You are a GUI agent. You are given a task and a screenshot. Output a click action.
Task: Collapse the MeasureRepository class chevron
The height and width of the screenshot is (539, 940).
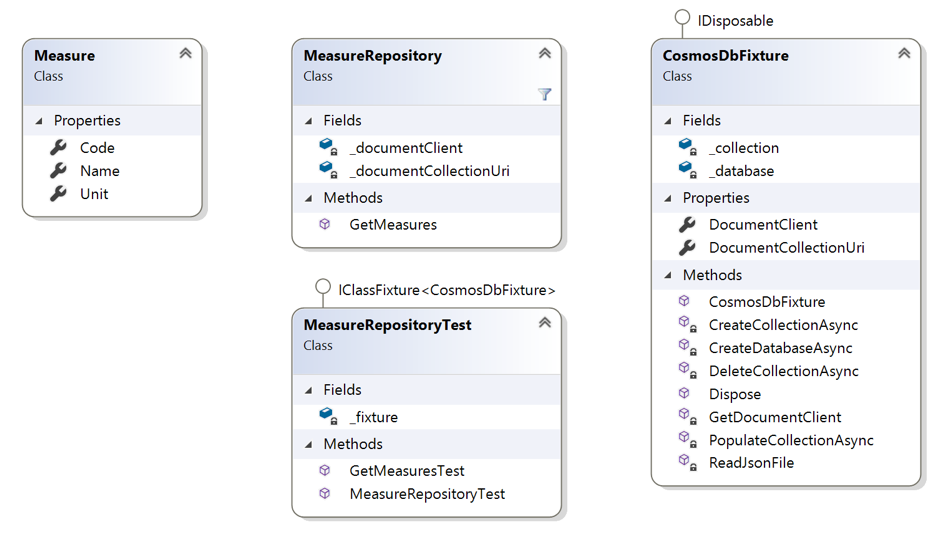(544, 53)
